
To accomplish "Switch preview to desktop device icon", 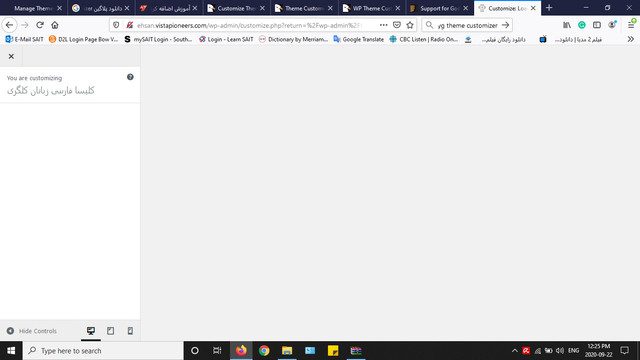I will click(91, 331).
